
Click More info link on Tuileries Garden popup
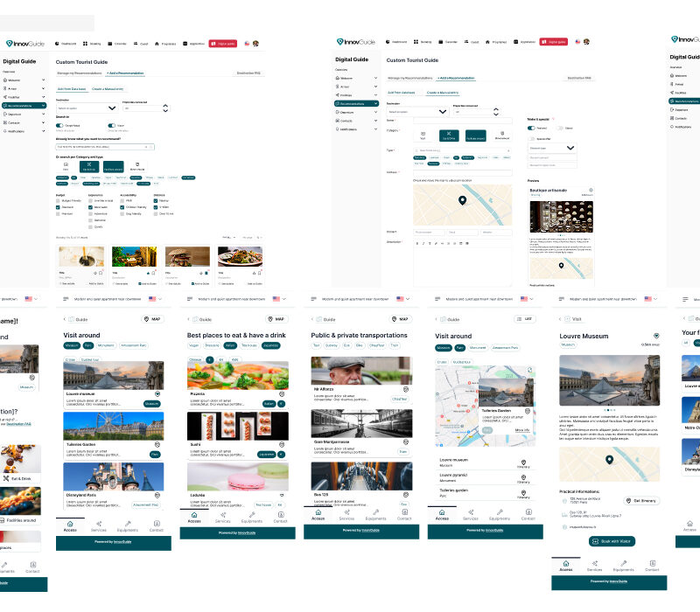tap(522, 430)
